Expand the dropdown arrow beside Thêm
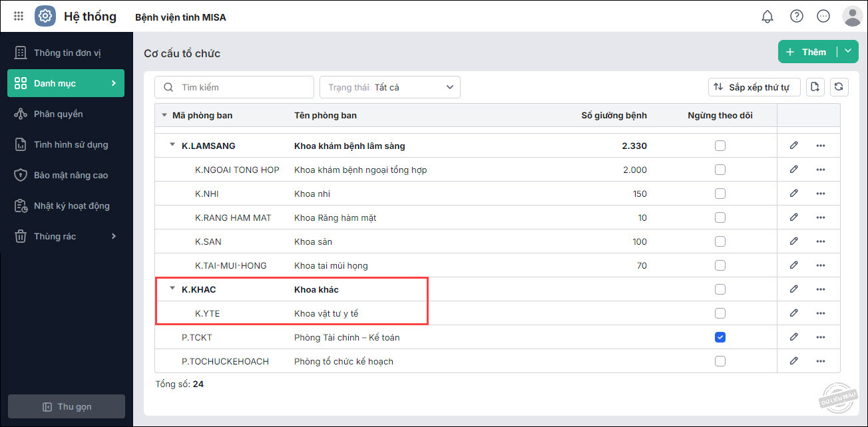The height and width of the screenshot is (427, 868). coord(848,52)
